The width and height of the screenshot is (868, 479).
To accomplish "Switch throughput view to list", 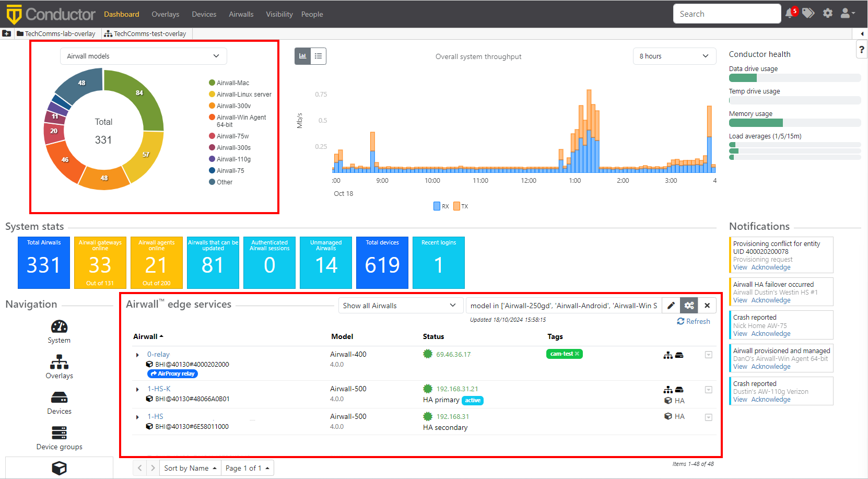I will 319,56.
